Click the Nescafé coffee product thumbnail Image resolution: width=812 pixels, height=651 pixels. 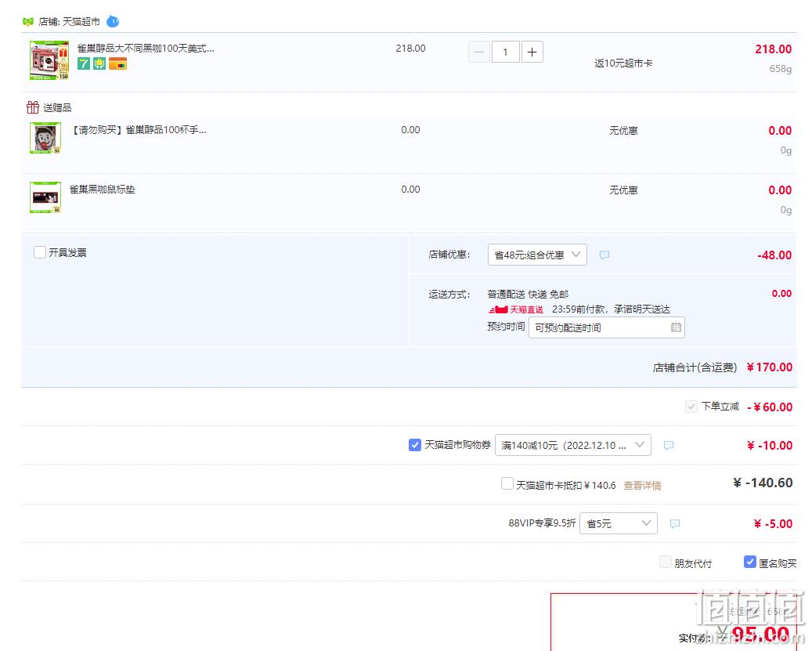pos(49,60)
